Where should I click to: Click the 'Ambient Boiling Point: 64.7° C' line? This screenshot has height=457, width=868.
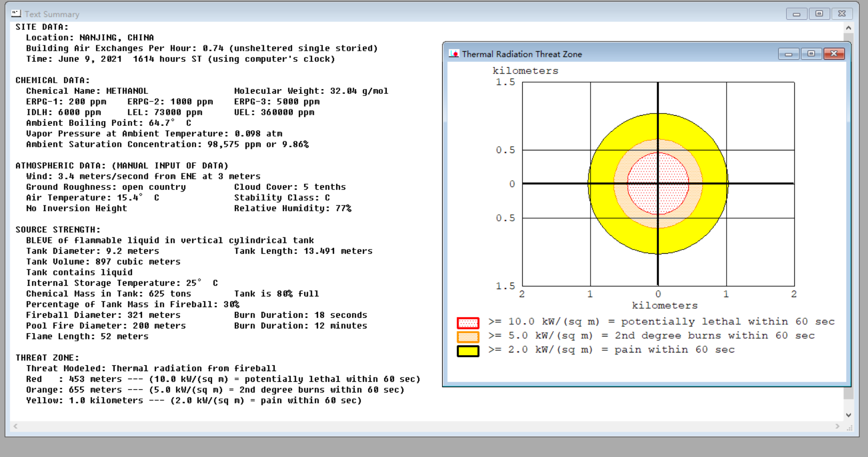point(109,123)
